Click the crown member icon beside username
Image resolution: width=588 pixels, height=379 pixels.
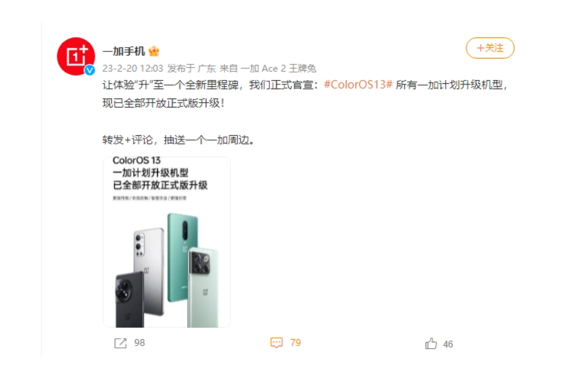(x=154, y=51)
